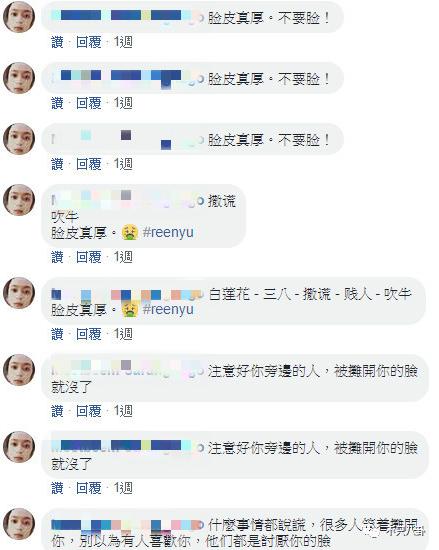Click the nauseated emoji in 撒谎 comment
This screenshot has width=439, height=550.
[x=130, y=232]
